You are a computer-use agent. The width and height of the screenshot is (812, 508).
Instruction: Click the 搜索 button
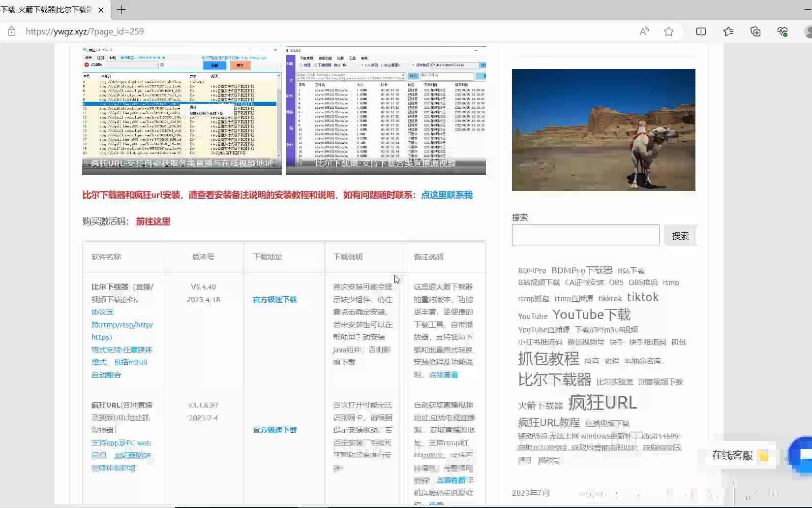pos(680,236)
